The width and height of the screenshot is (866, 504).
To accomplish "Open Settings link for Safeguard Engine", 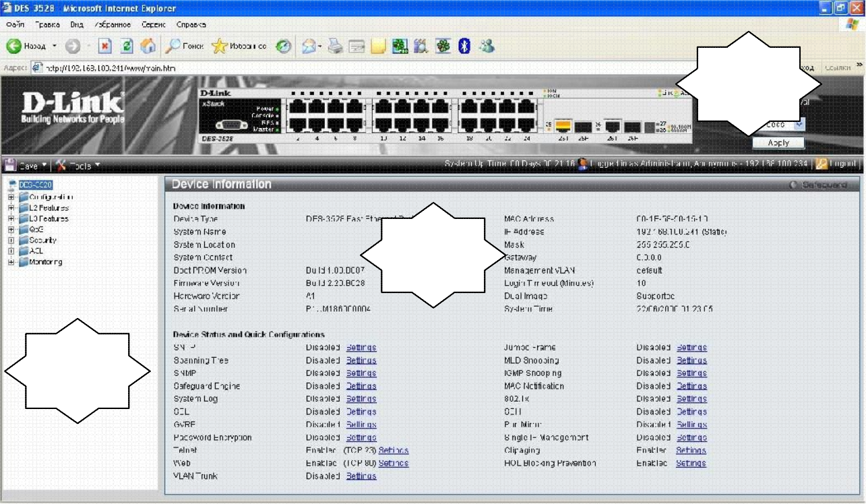I will click(x=361, y=386).
